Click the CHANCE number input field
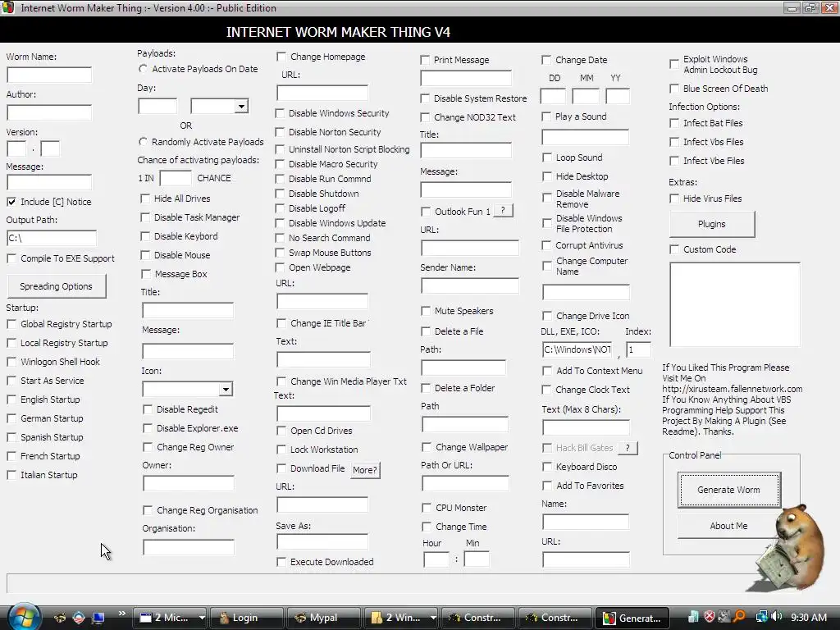Screen dimensions: 840x630 tap(176, 178)
